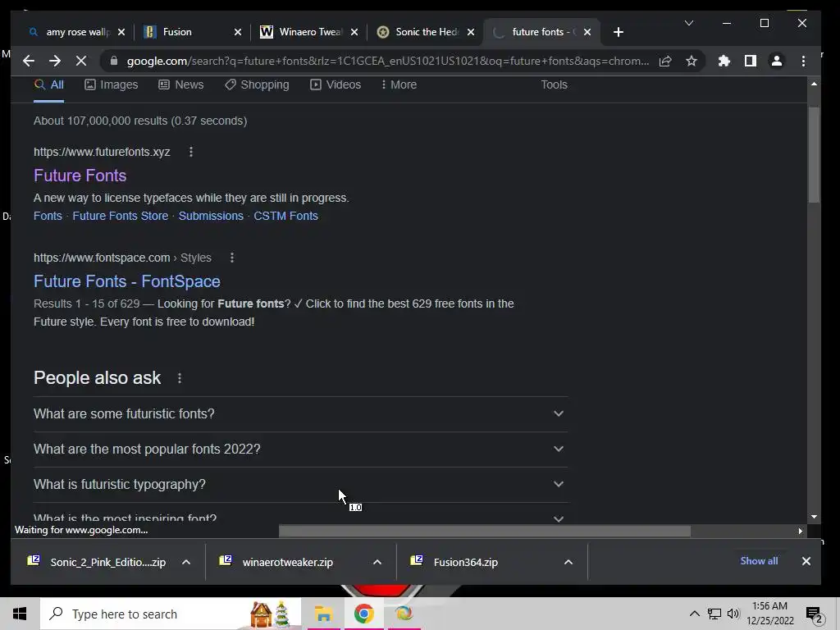840x630 pixels.
Task: Open Google Chrome from the taskbar
Action: point(363,614)
